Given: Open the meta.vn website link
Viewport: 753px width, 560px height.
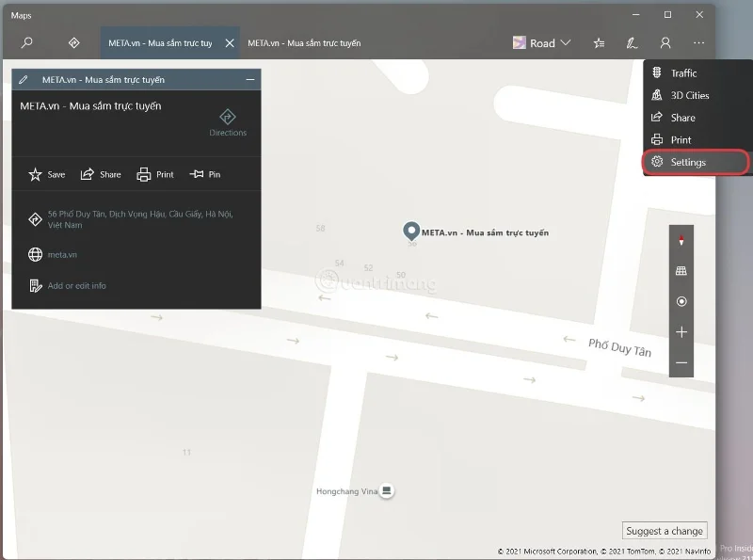Looking at the screenshot, I should pyautogui.click(x=62, y=254).
